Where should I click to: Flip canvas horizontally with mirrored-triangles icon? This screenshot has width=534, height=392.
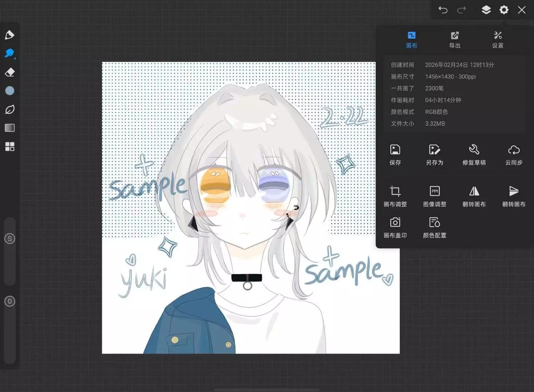pyautogui.click(x=474, y=197)
